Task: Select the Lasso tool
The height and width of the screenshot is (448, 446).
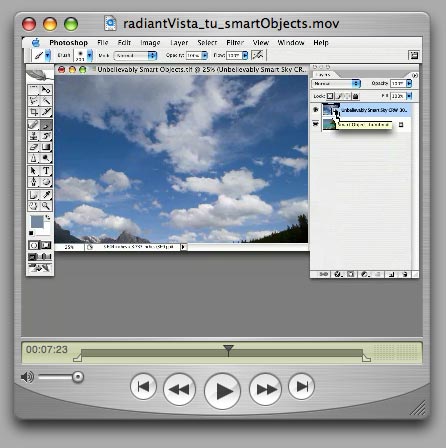Action: [33, 100]
